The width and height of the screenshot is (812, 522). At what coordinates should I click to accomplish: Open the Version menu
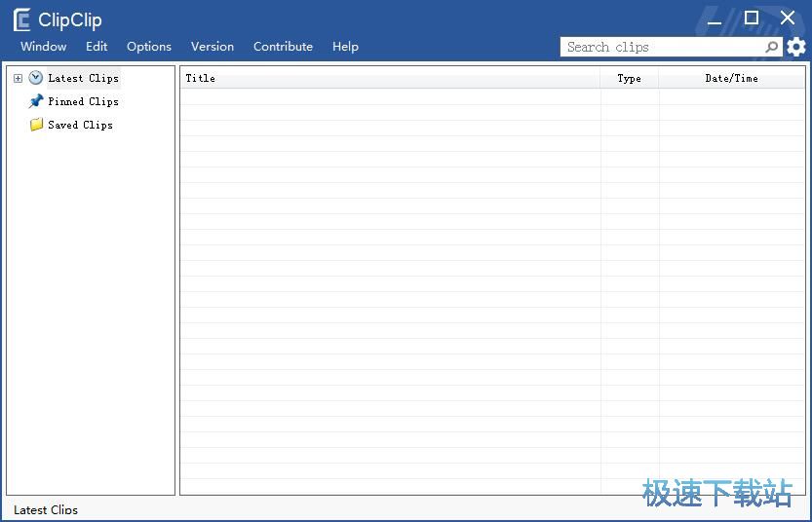213,47
